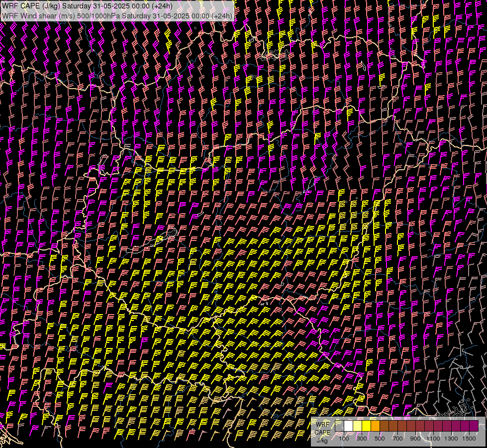
Task: Select the last purple legend swatch
Action: (474, 426)
